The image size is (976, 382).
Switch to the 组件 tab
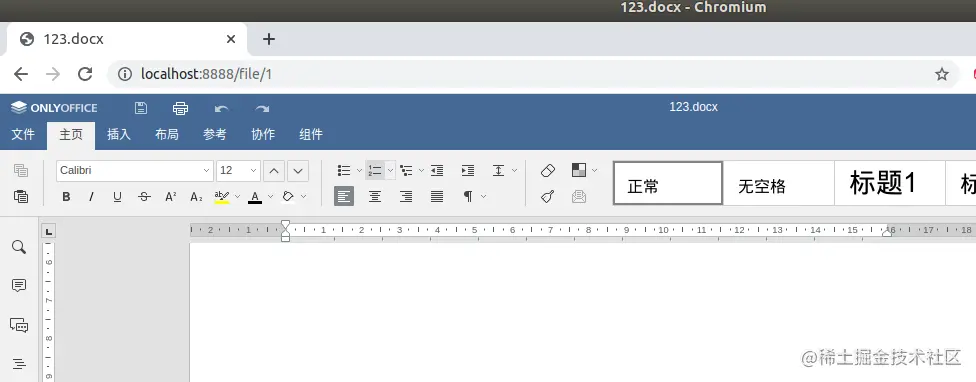click(311, 134)
